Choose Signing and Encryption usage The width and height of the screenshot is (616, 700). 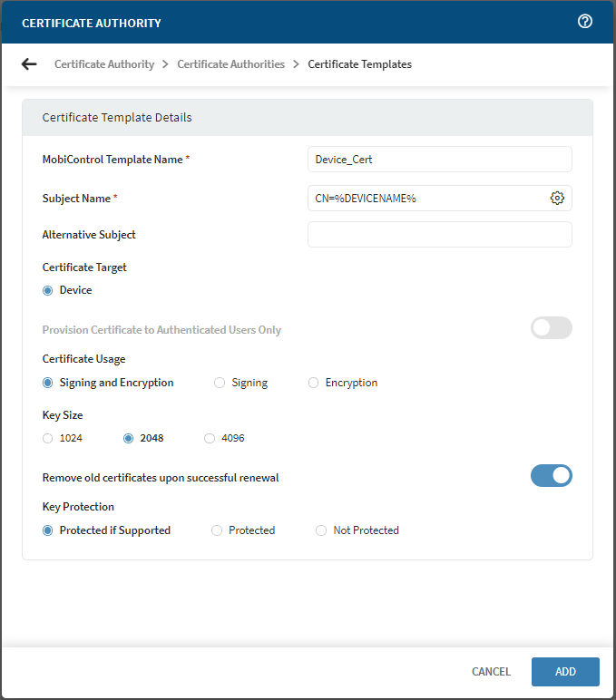click(x=48, y=383)
